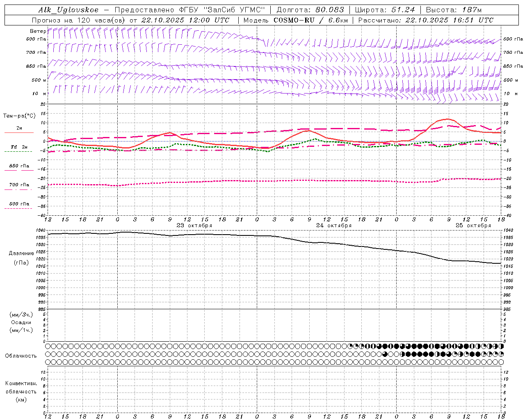Click the 24 октября date label
Screen dimensions: 525x420
[333, 226]
